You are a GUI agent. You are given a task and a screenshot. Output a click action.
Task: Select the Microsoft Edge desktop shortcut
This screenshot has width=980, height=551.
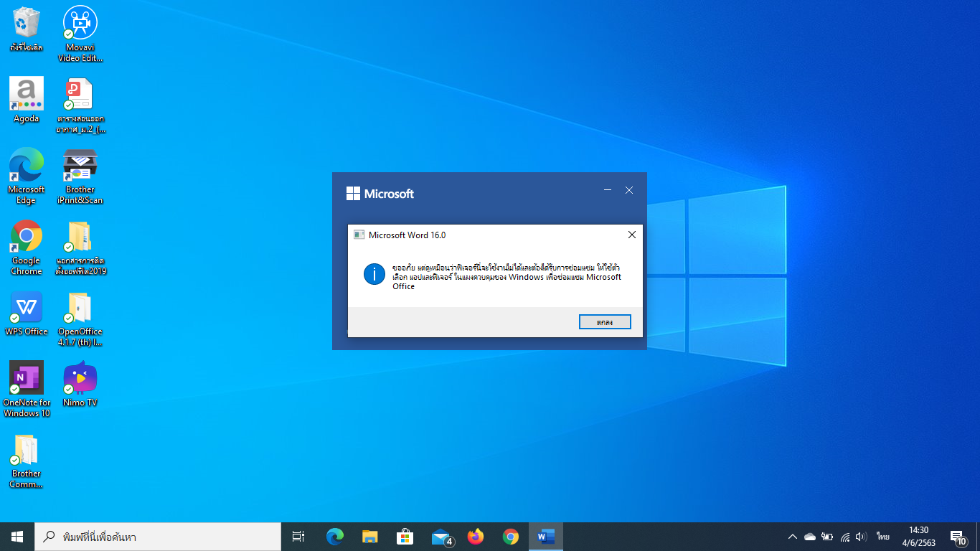(x=27, y=176)
